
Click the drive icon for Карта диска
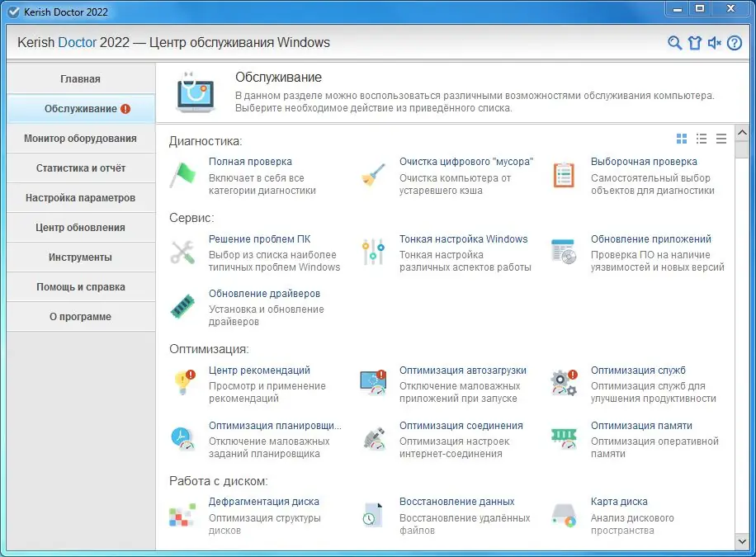[x=564, y=515]
